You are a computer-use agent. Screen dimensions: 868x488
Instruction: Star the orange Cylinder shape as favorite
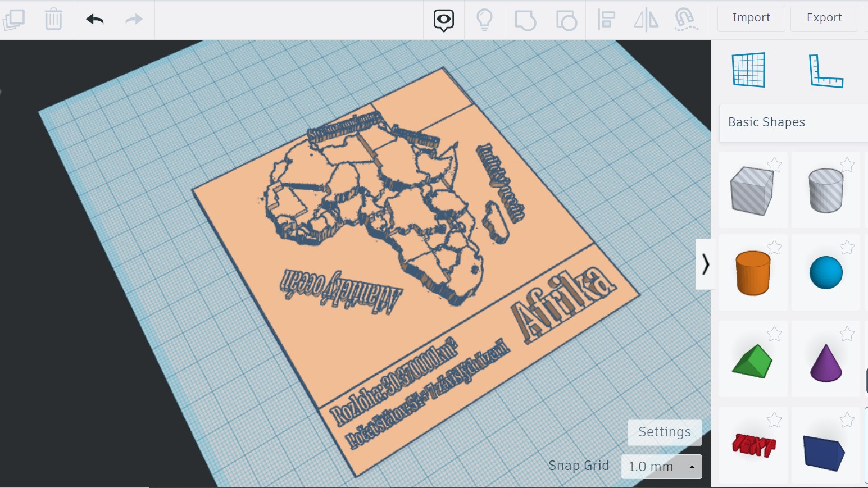click(775, 247)
